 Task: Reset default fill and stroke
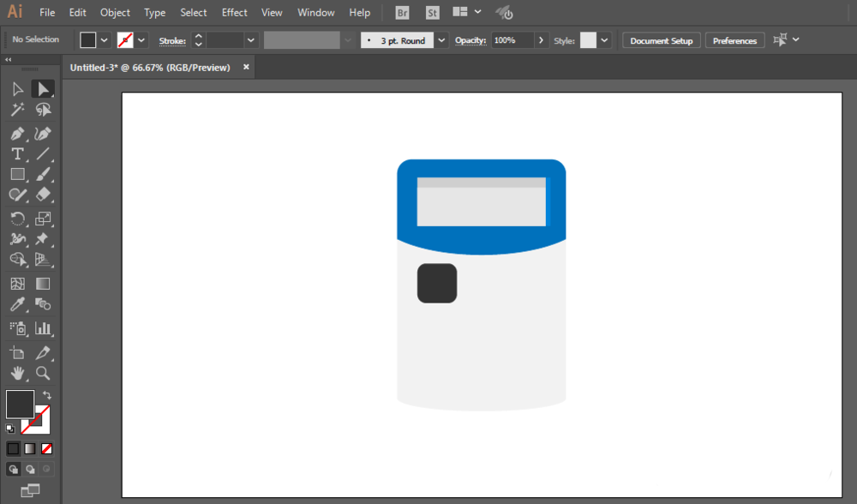click(10, 429)
